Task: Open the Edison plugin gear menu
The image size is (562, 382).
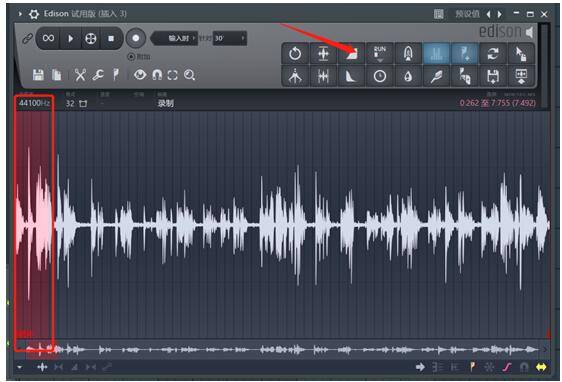Action: pyautogui.click(x=34, y=14)
